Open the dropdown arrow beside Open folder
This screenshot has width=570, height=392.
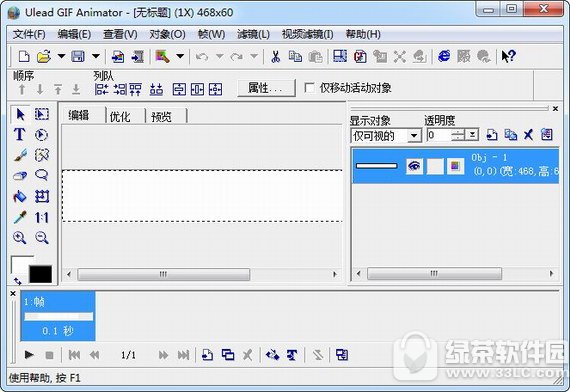coord(61,56)
